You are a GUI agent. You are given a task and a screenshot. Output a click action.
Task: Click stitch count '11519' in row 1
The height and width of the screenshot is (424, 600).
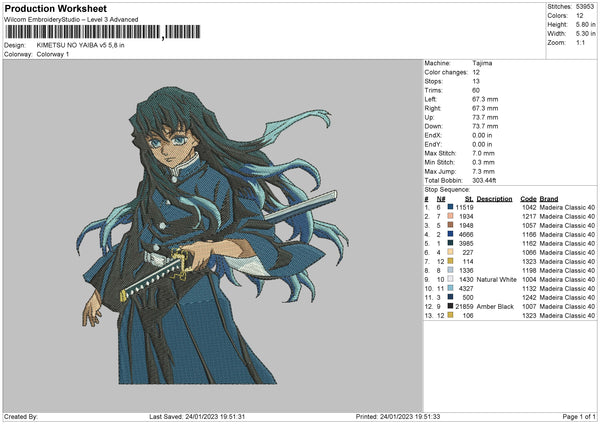coord(465,207)
